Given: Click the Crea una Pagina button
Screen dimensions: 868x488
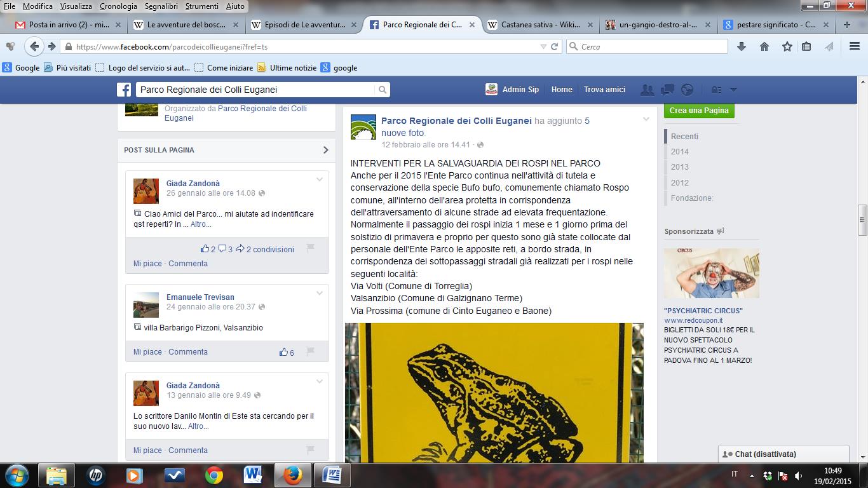Looking at the screenshot, I should pyautogui.click(x=698, y=110).
